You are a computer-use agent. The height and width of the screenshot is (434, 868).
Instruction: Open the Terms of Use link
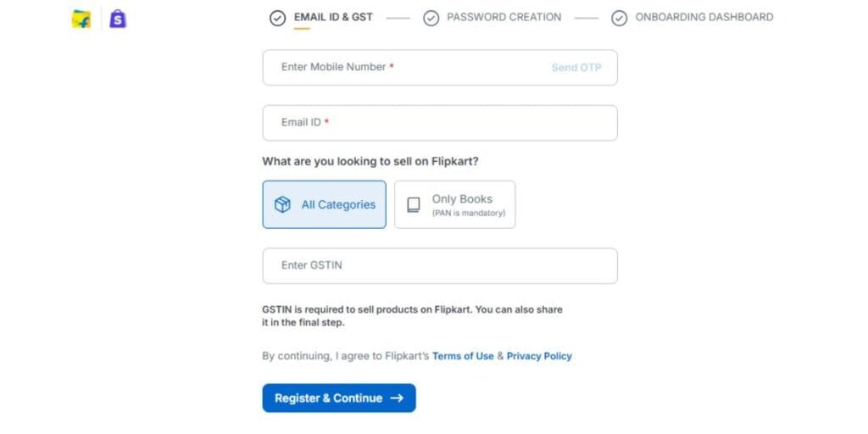pos(463,356)
